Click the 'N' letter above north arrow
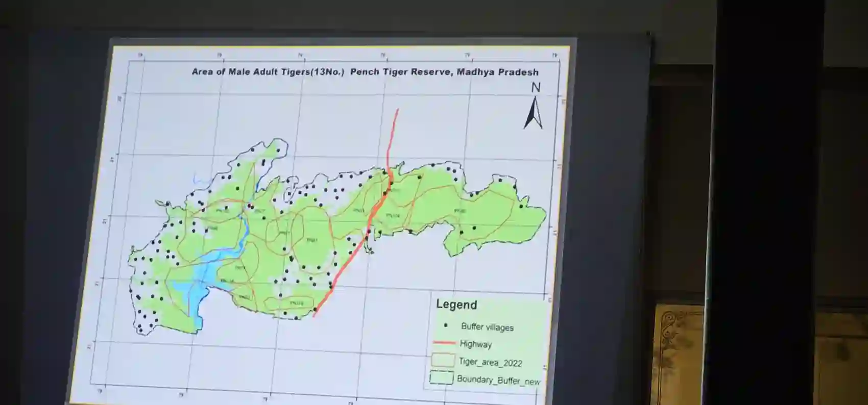Viewport: 868px width, 405px height. tap(536, 88)
